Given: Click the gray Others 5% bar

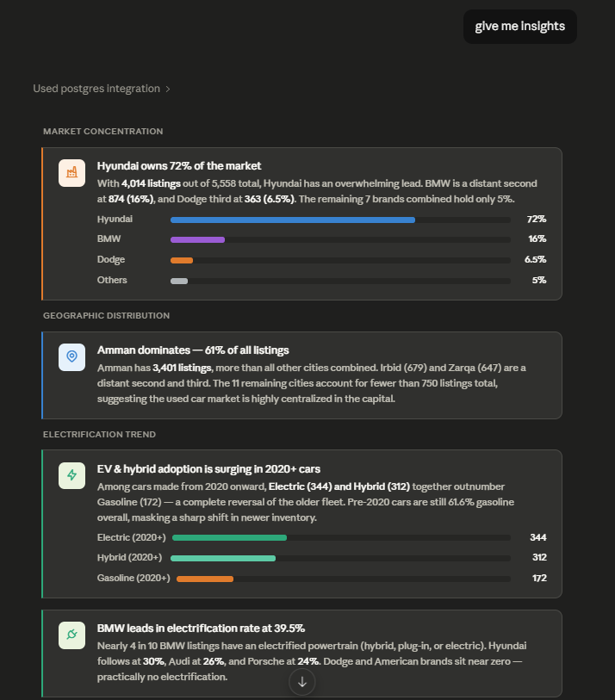Looking at the screenshot, I should [x=178, y=281].
